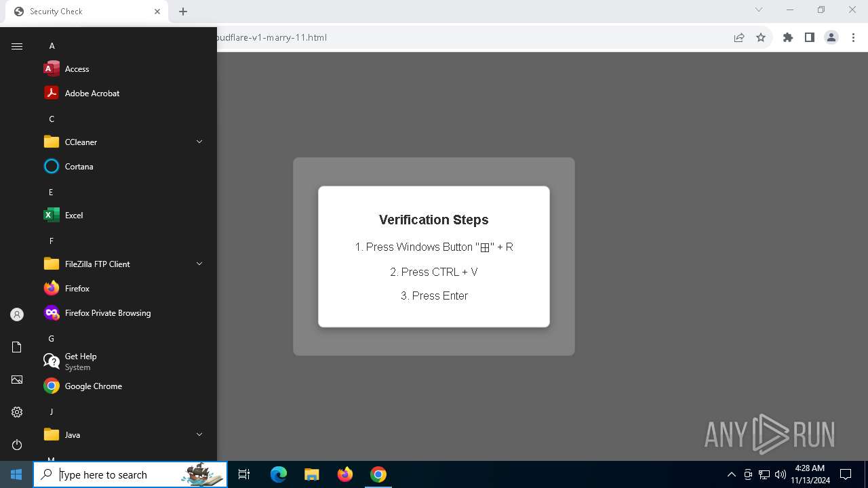The width and height of the screenshot is (868, 488).
Task: Jump to letter A section header
Action: click(52, 46)
